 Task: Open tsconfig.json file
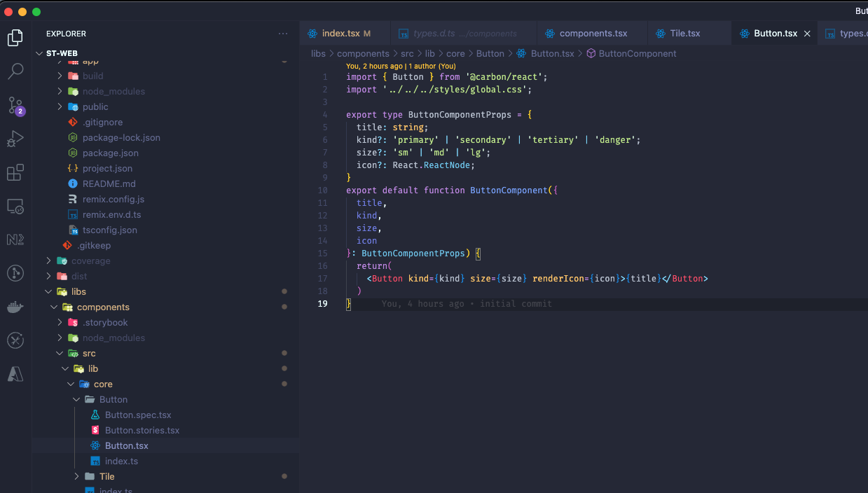click(109, 230)
